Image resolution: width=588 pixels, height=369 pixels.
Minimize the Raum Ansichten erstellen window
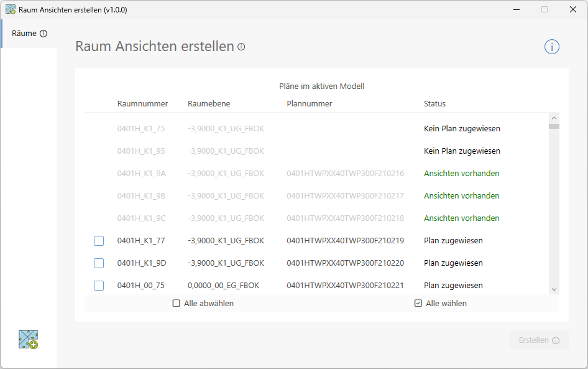(515, 10)
